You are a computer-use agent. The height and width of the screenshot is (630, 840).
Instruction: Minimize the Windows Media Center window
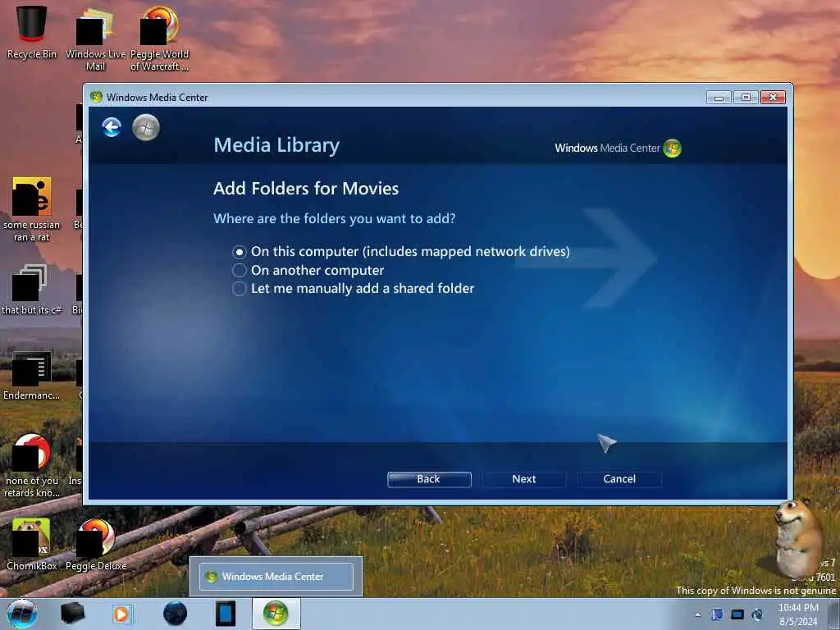pyautogui.click(x=719, y=98)
